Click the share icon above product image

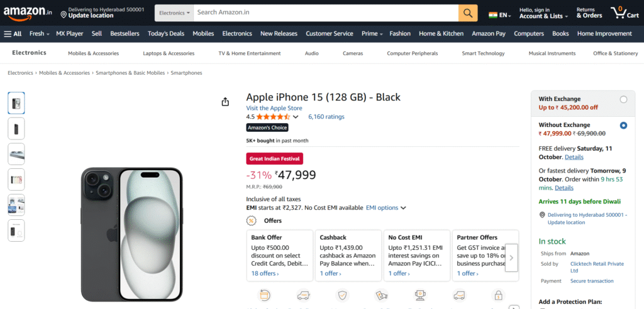[225, 102]
